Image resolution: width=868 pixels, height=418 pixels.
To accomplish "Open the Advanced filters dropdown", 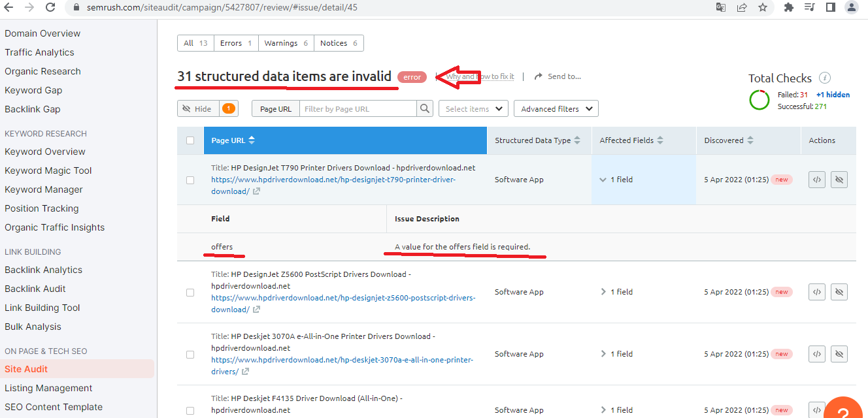I will point(556,108).
